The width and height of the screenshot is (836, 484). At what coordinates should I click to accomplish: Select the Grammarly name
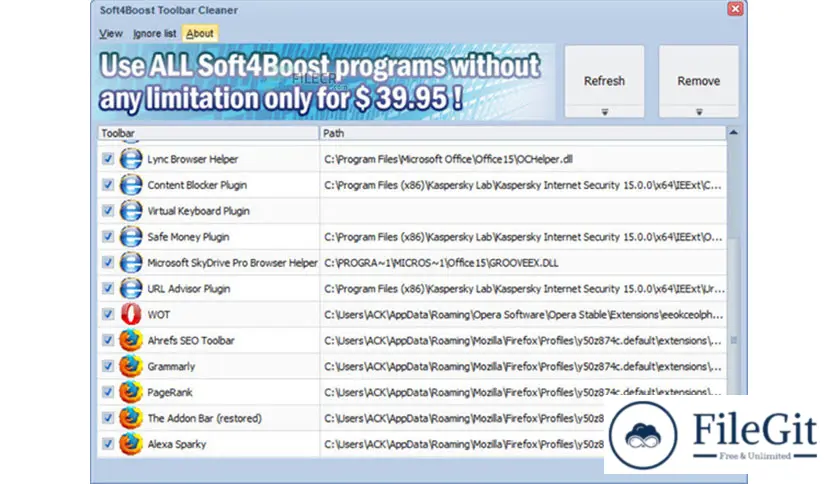coord(171,366)
